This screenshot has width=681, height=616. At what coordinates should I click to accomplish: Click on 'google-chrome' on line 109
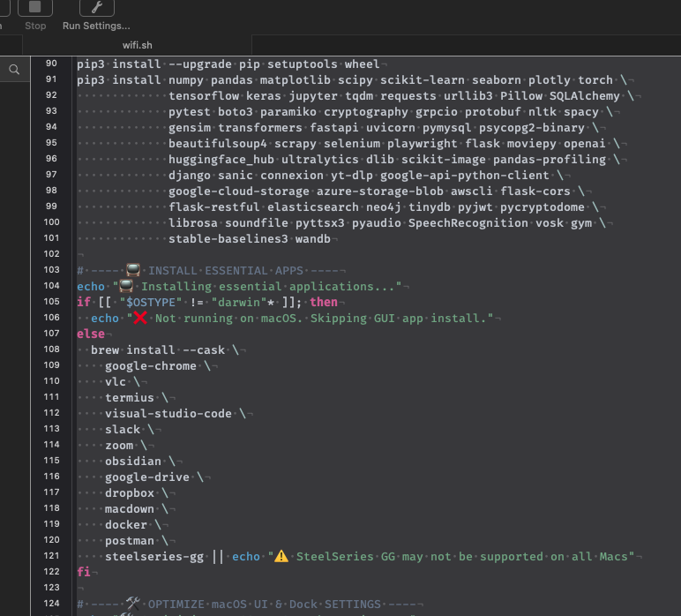[x=150, y=366]
